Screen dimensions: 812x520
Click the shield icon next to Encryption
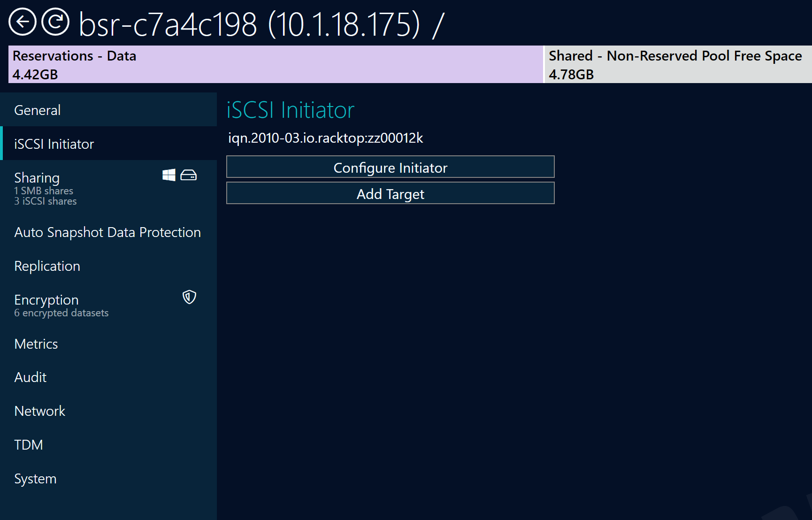[x=189, y=298]
